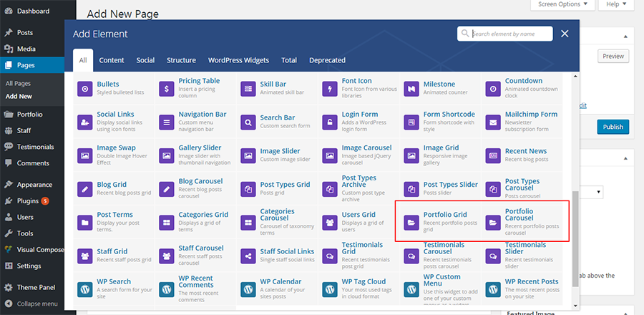Select the Pricing Table element icon

pos(167,89)
